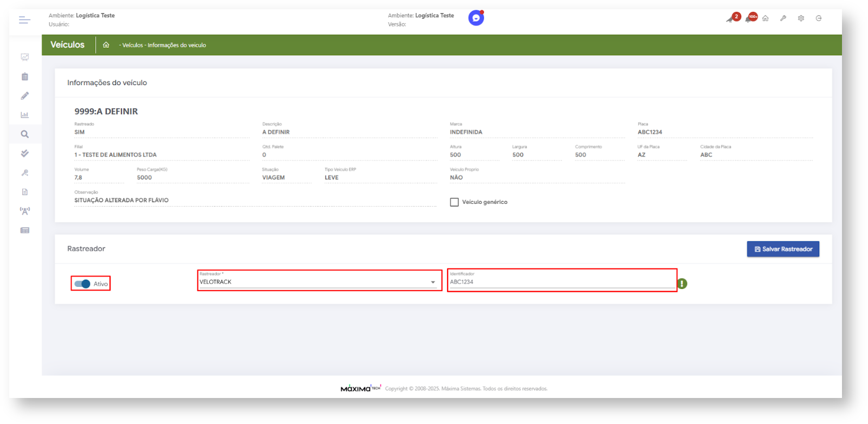
Task: Expand the Rastreador dropdown arrow
Action: [x=433, y=282]
